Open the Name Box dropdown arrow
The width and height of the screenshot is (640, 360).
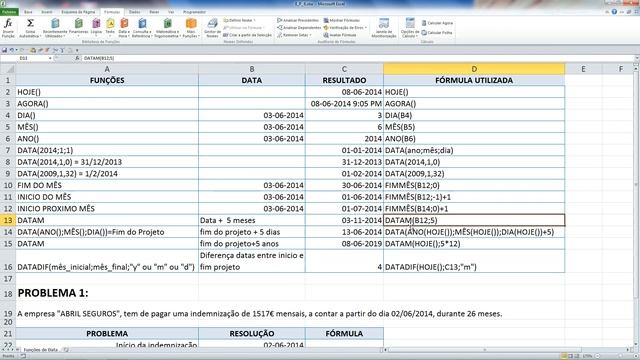point(50,58)
